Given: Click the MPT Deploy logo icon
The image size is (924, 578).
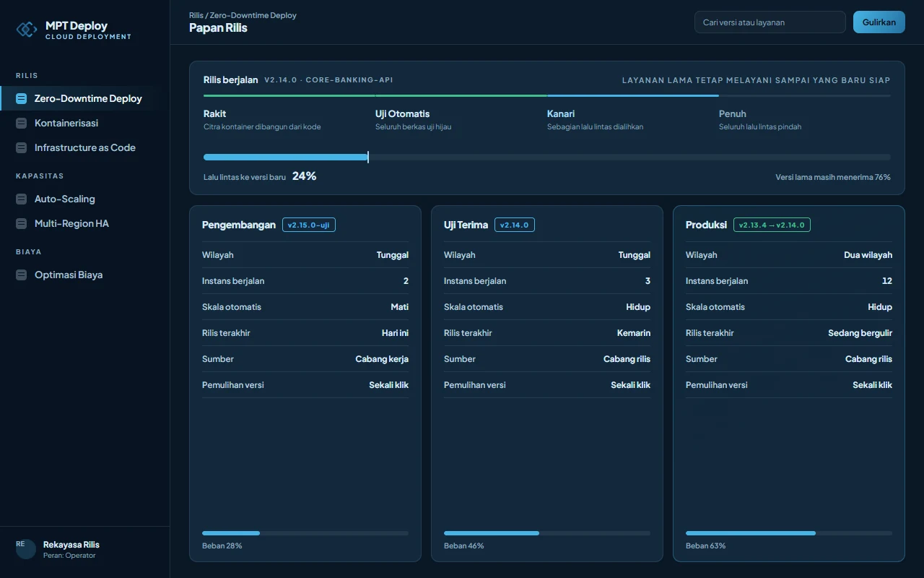Looking at the screenshot, I should [27, 29].
